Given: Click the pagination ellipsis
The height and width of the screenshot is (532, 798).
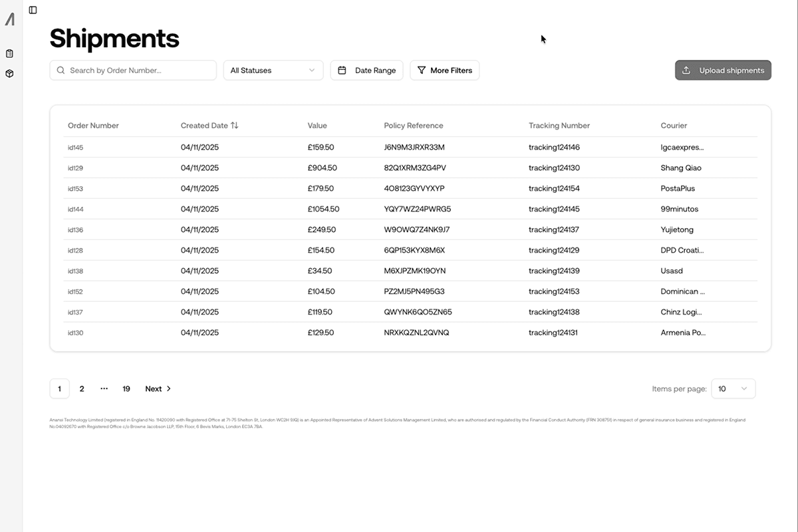Looking at the screenshot, I should [x=104, y=389].
